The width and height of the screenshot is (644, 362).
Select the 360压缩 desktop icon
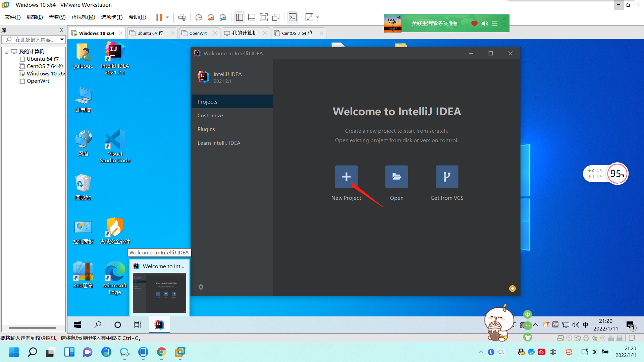tap(83, 275)
